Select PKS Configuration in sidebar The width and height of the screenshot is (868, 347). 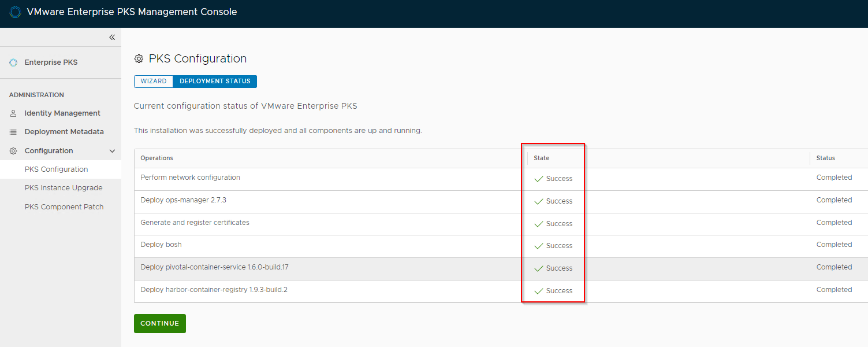[61, 169]
